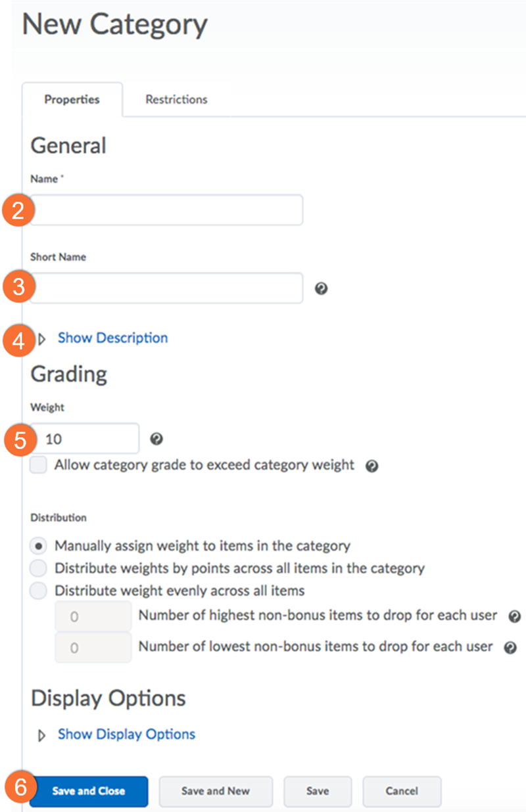Click the help icon next to Weight
526x812 pixels.
click(x=156, y=439)
